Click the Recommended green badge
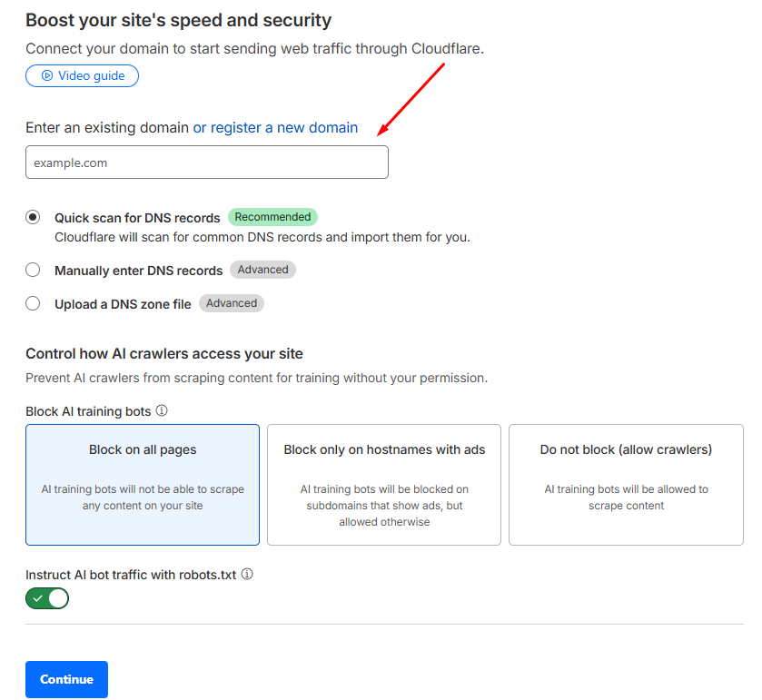The height and width of the screenshot is (700, 762). coord(272,217)
